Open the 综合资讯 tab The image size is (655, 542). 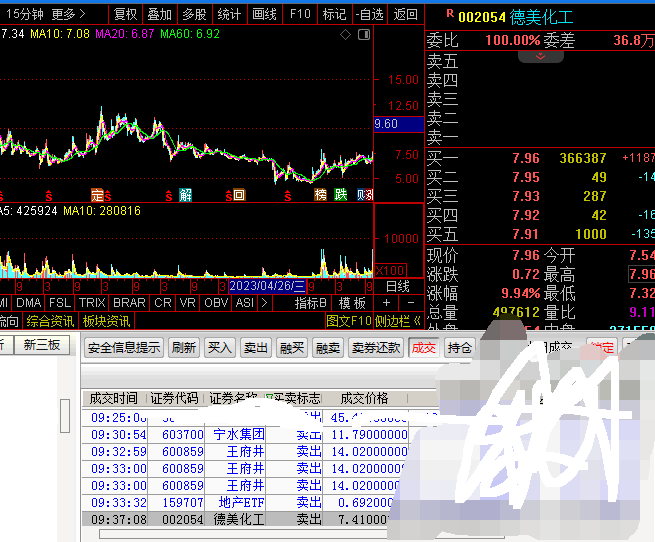[x=50, y=321]
